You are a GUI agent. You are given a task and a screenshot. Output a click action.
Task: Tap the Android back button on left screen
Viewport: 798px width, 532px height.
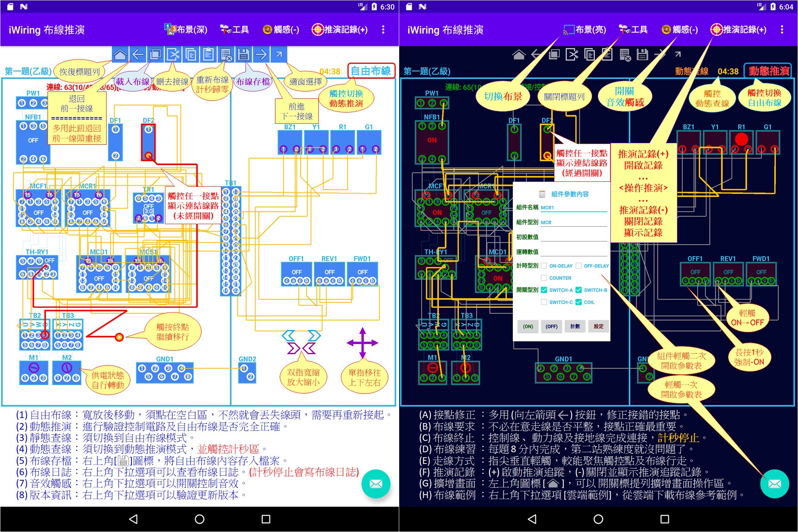[x=133, y=519]
